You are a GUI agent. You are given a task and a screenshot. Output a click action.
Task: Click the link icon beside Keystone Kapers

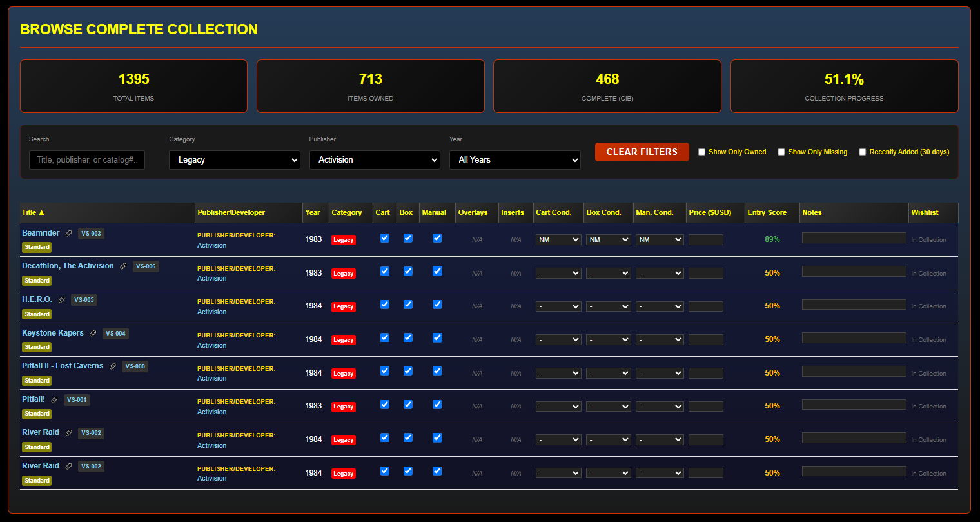coord(93,334)
